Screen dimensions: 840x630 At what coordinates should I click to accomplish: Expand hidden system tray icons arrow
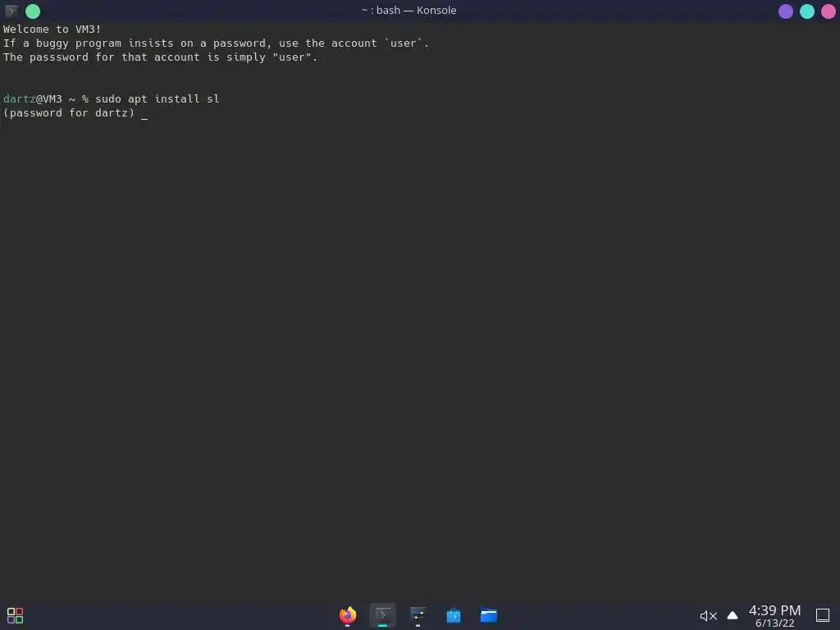[x=733, y=615]
